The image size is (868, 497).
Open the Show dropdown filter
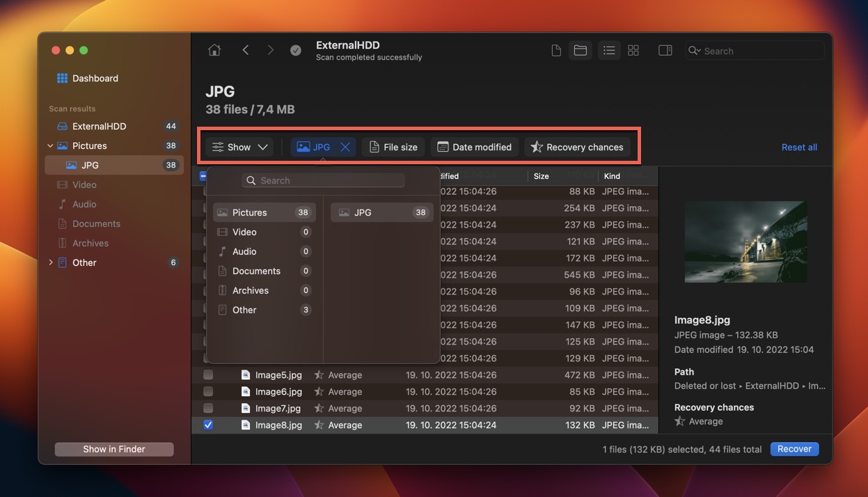point(239,147)
